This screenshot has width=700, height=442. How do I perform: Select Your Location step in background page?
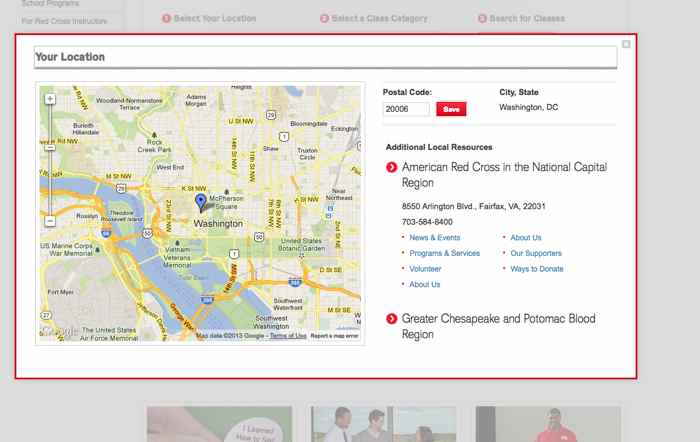coord(209,18)
